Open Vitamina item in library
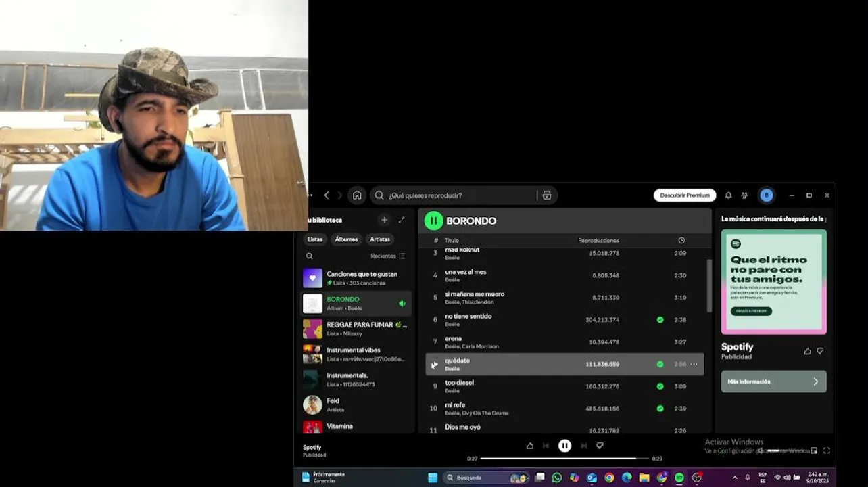The width and height of the screenshot is (868, 487). (x=356, y=426)
